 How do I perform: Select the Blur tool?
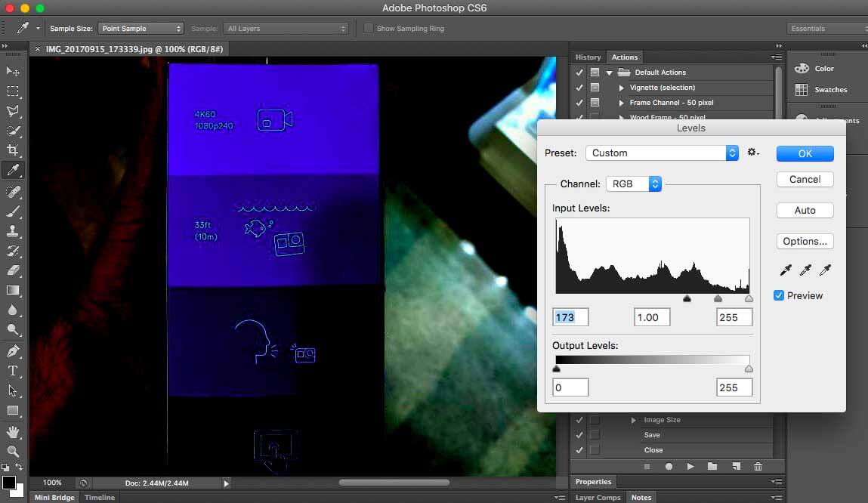tap(13, 310)
